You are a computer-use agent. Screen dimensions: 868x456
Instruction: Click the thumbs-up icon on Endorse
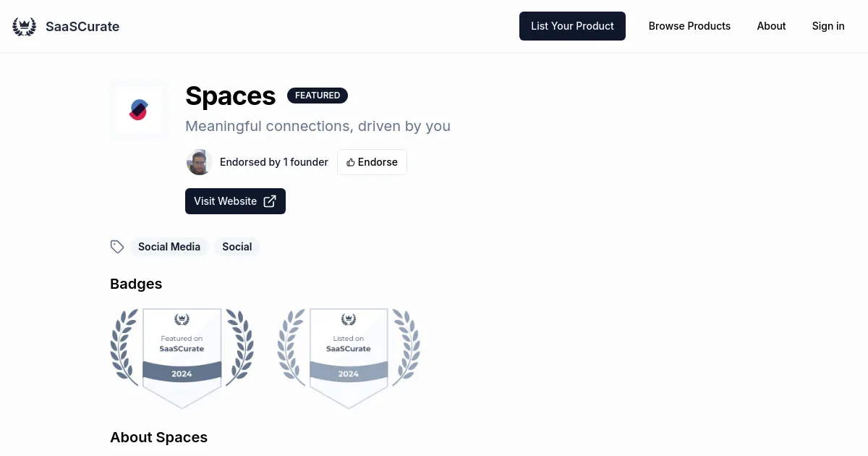pos(350,162)
